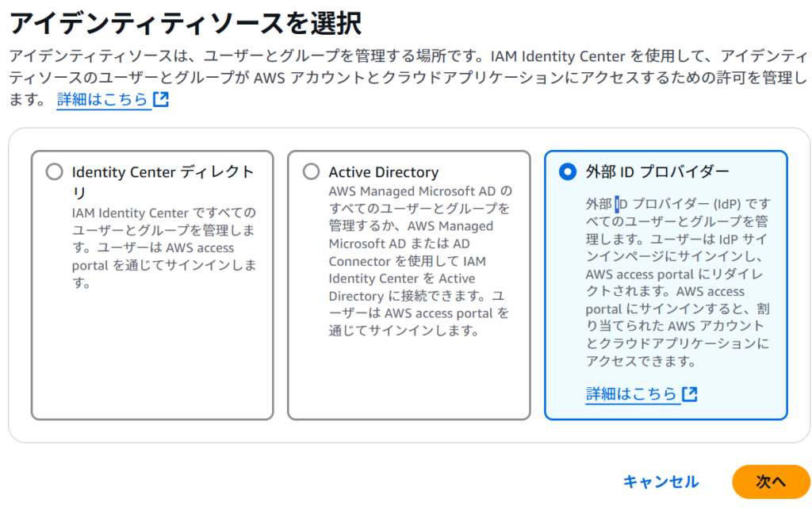Click the orange 次へ button

[771, 482]
